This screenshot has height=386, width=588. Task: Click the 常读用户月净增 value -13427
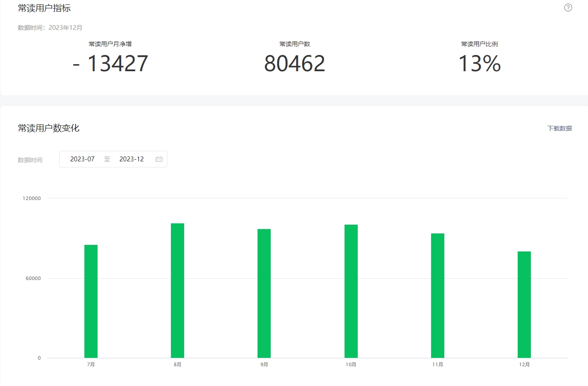pyautogui.click(x=110, y=64)
